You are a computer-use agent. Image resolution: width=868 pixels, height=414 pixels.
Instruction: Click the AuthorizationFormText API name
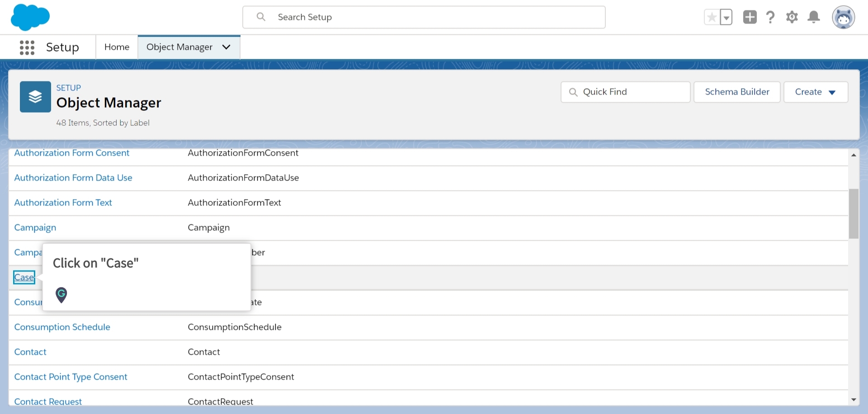[234, 203]
